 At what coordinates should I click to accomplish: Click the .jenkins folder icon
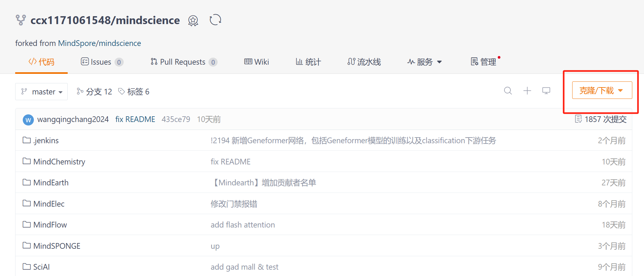27,140
